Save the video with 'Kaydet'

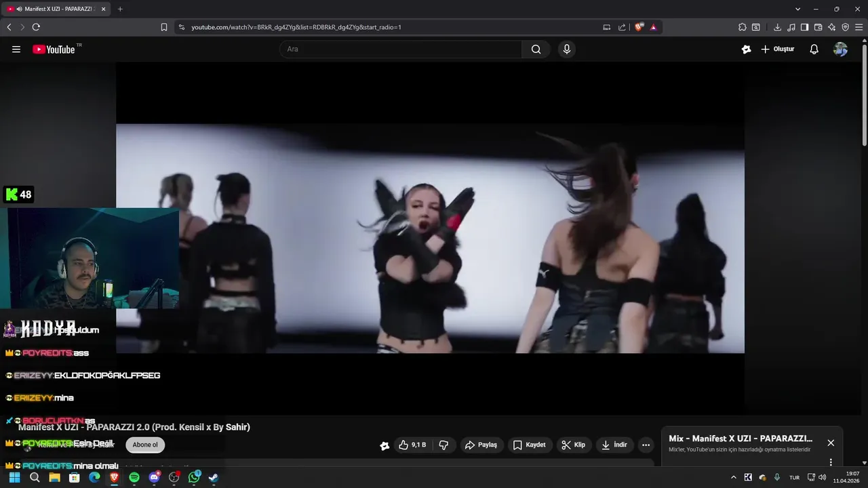click(x=530, y=445)
